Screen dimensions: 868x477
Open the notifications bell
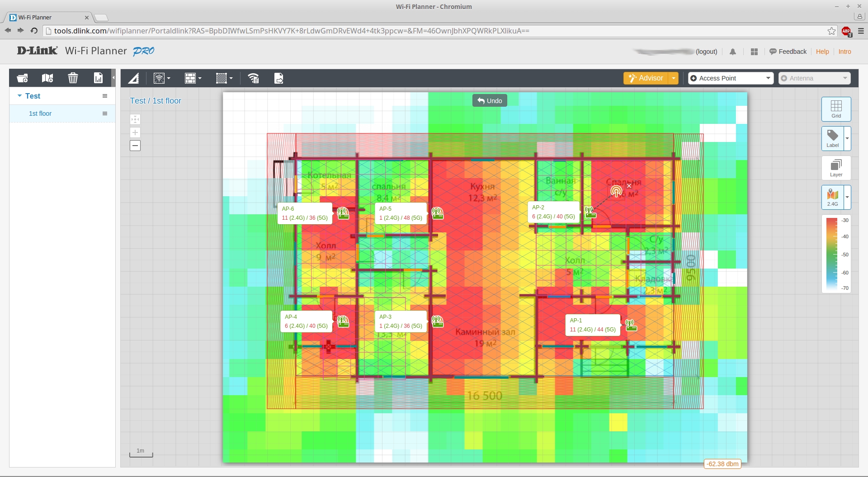pyautogui.click(x=733, y=52)
